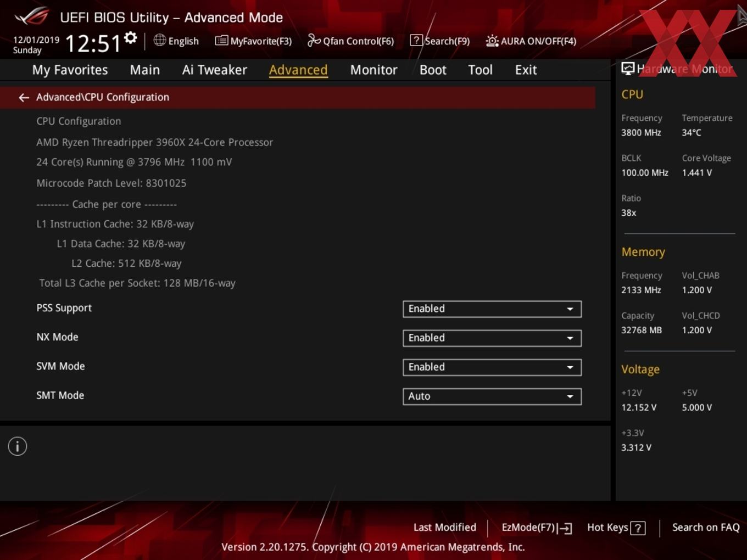The height and width of the screenshot is (560, 747).
Task: Launch Qfan Control(F6)
Action: 350,41
